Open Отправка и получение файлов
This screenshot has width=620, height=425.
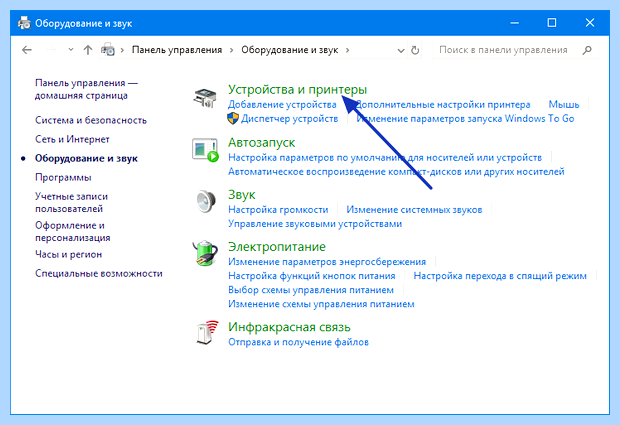298,342
